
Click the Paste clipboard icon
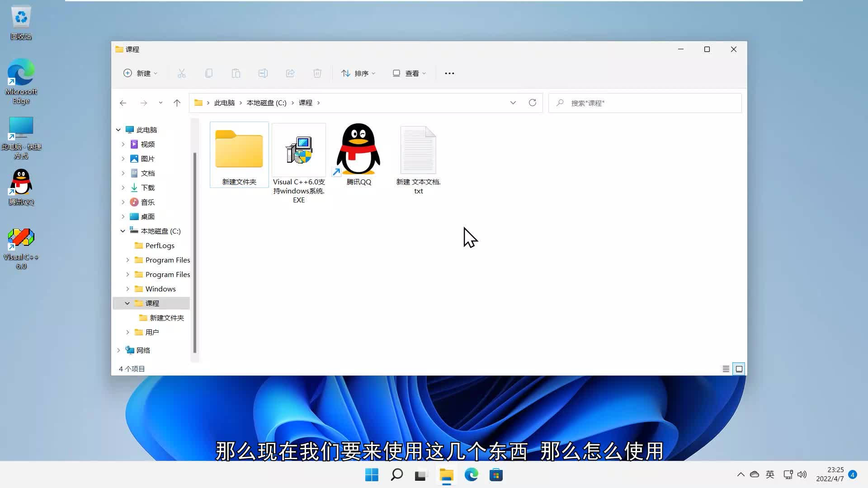(236, 73)
